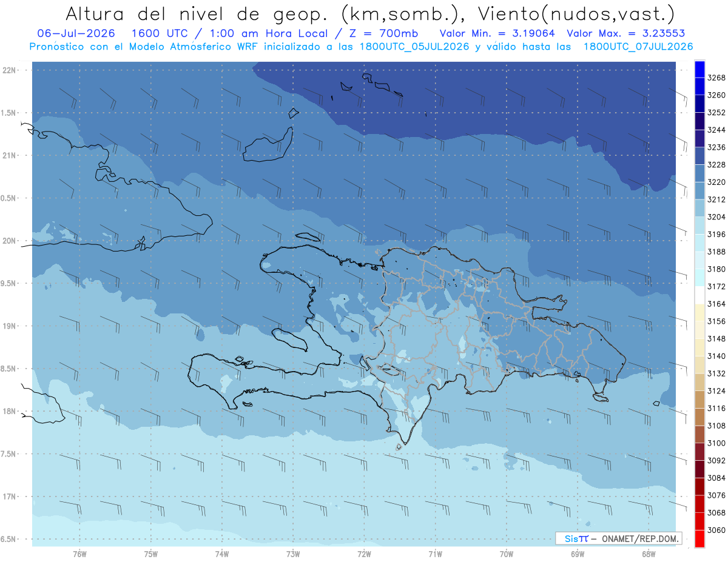
Task: Click the date text '06-Jul-2026'
Action: pos(76,33)
